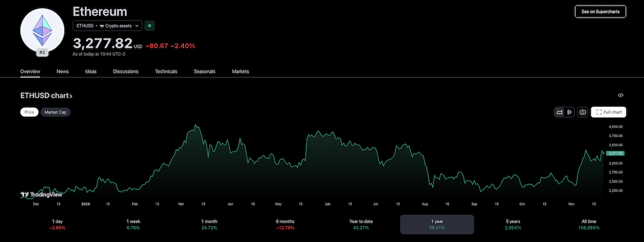The height and width of the screenshot is (242, 644).
Task: Select the 1 year range
Action: click(437, 225)
